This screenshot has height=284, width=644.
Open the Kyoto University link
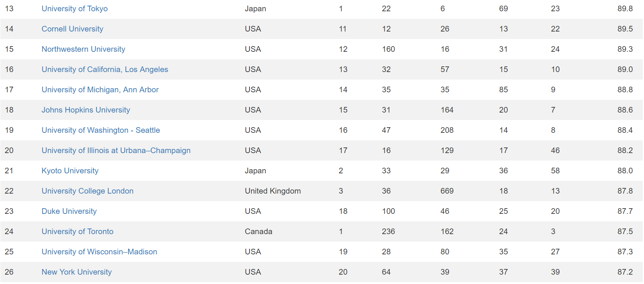pos(70,171)
